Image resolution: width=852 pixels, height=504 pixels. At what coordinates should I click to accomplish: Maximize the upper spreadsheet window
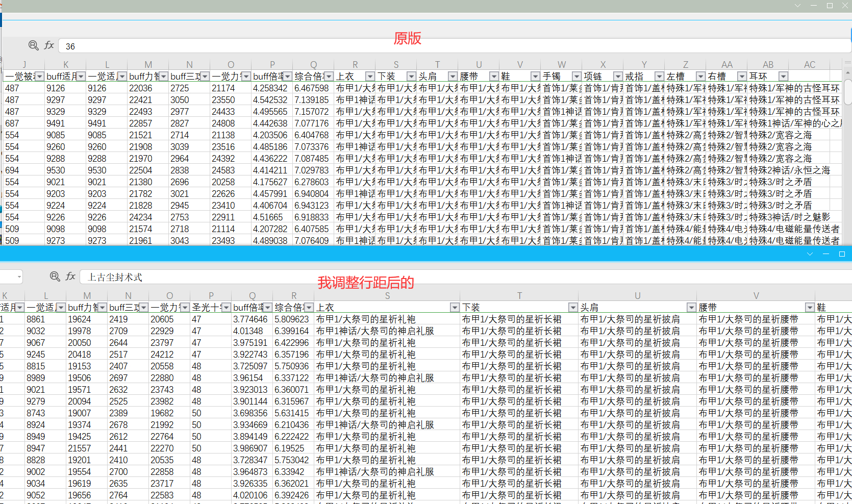(x=830, y=6)
